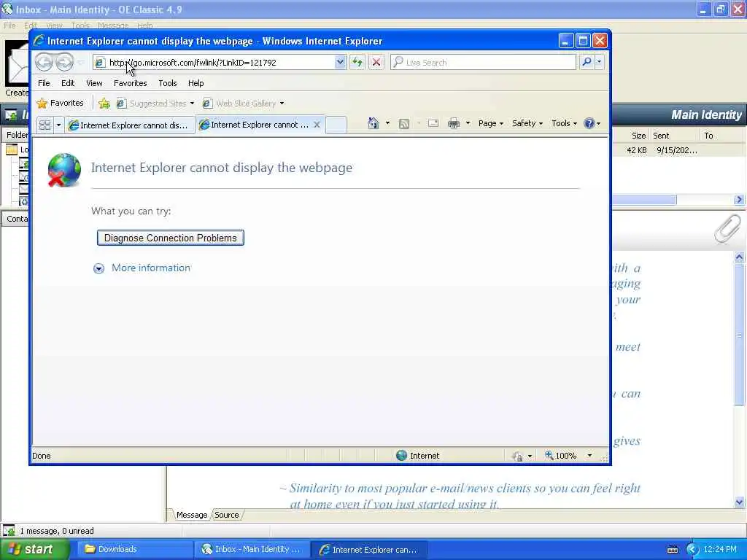Image resolution: width=747 pixels, height=560 pixels.
Task: Open the File menu in Internet Explorer
Action: tap(44, 83)
